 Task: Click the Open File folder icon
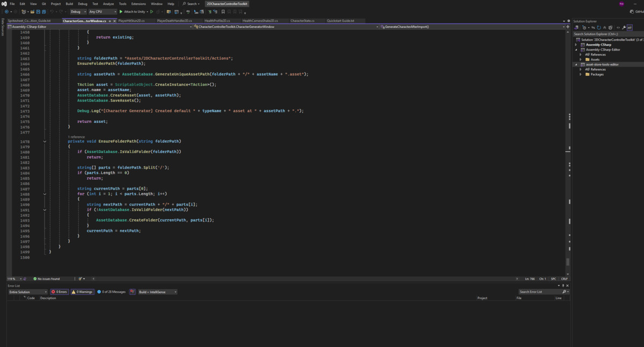click(32, 11)
